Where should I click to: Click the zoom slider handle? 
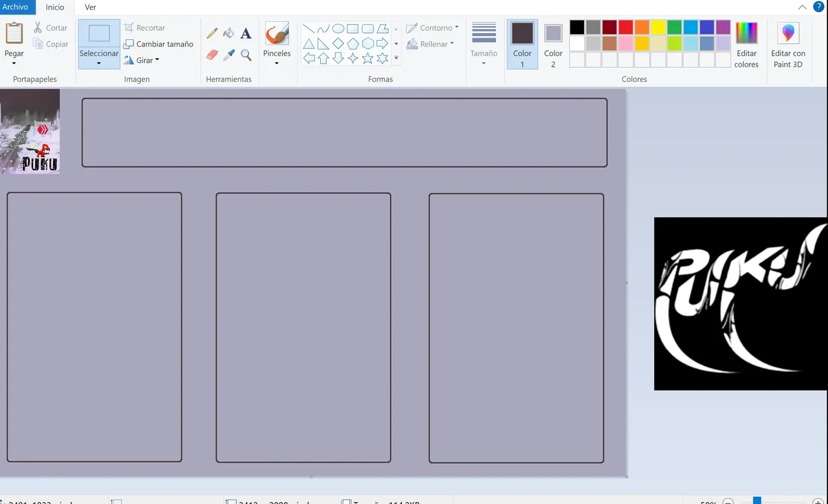757,501
